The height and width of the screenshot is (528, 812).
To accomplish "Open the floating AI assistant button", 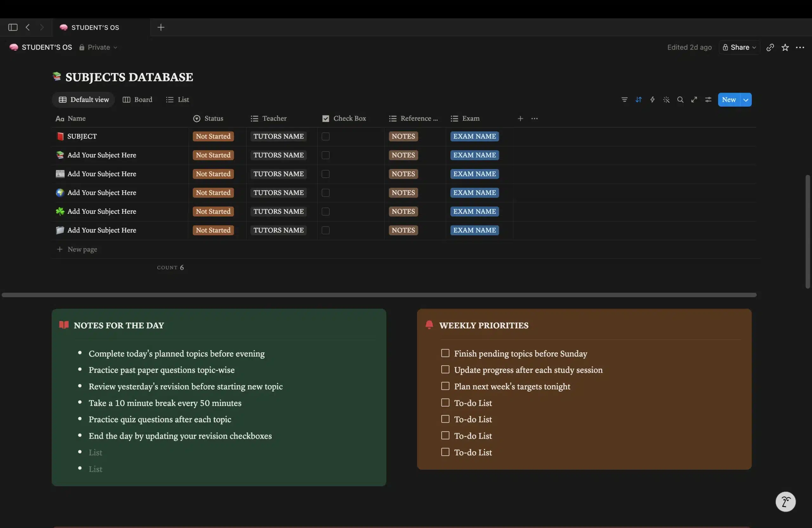I will 785,501.
